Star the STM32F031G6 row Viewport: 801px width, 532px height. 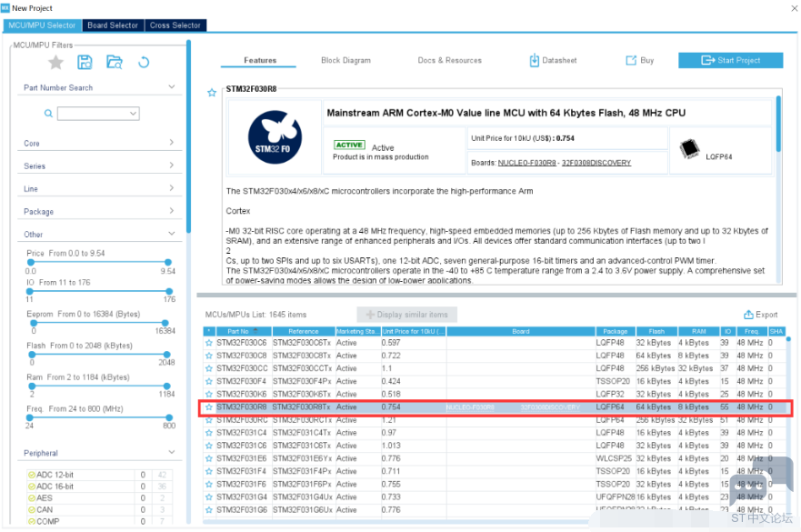point(208,509)
